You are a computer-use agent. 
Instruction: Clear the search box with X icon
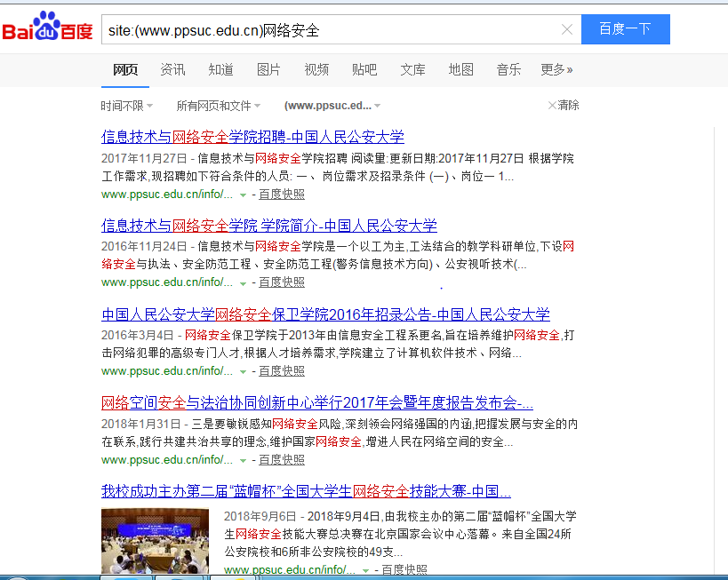[x=567, y=29]
